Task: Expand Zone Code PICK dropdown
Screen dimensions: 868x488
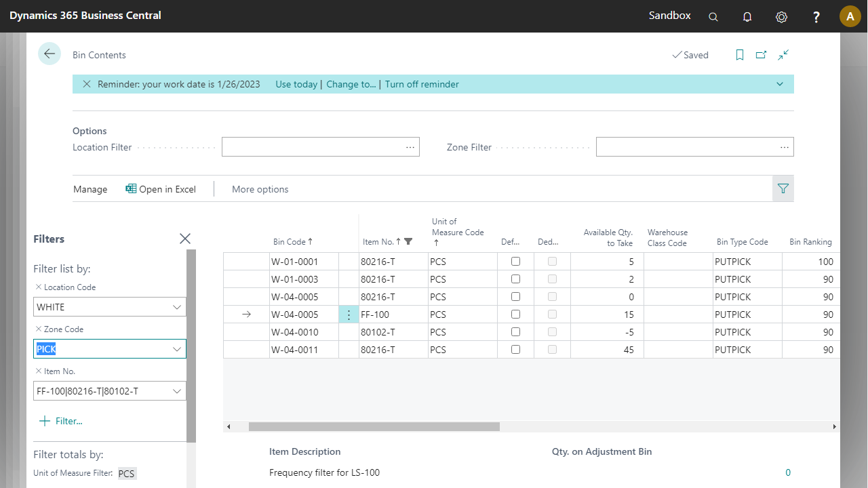Action: click(177, 349)
